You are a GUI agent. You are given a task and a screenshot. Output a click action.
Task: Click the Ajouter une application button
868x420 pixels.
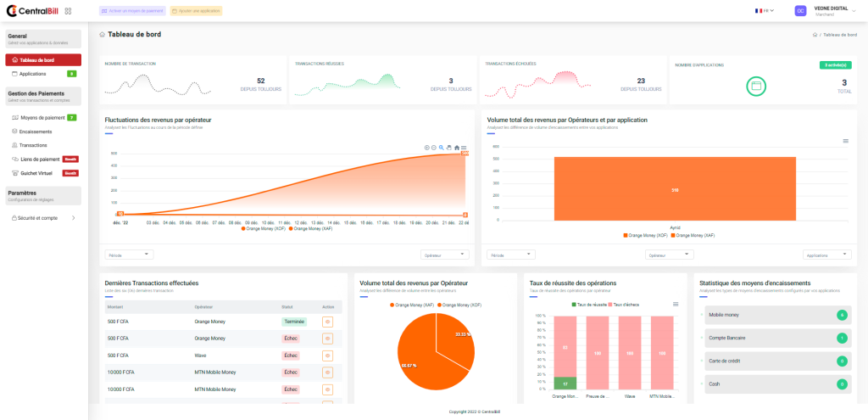tap(196, 11)
